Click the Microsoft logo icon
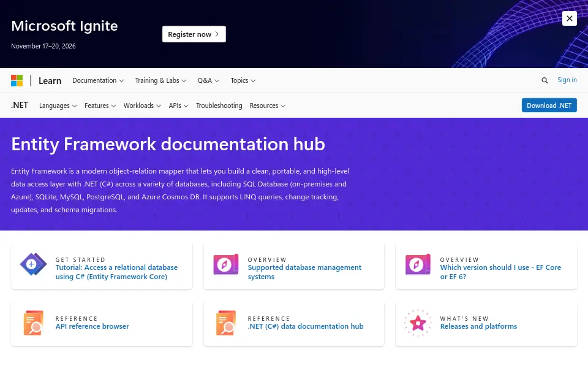Screen dimensions: 588x368 pos(17,80)
